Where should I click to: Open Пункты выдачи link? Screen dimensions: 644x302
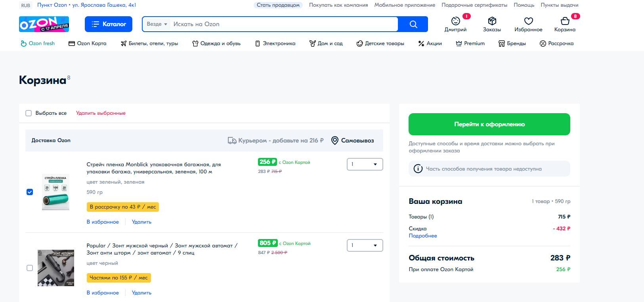tap(560, 5)
